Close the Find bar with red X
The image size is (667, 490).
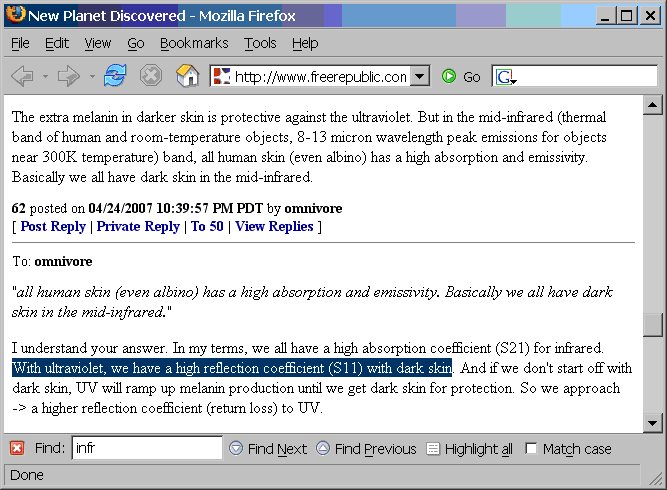[17, 448]
